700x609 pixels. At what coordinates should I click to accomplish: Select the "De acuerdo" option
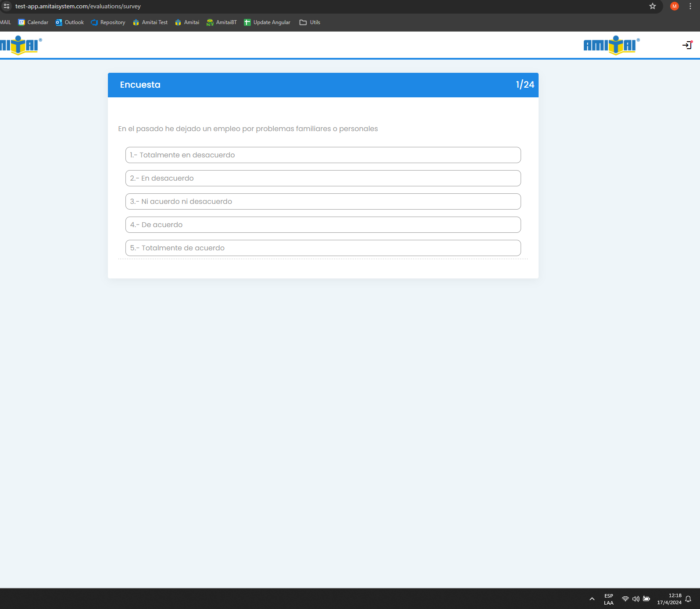323,225
